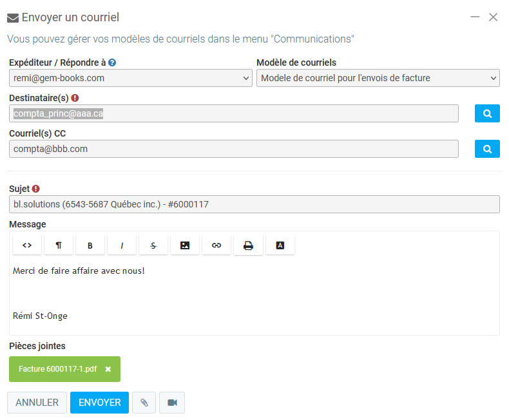The image size is (509, 420).
Task: Show help for Expéditeur / Répondre à
Action: pyautogui.click(x=112, y=62)
